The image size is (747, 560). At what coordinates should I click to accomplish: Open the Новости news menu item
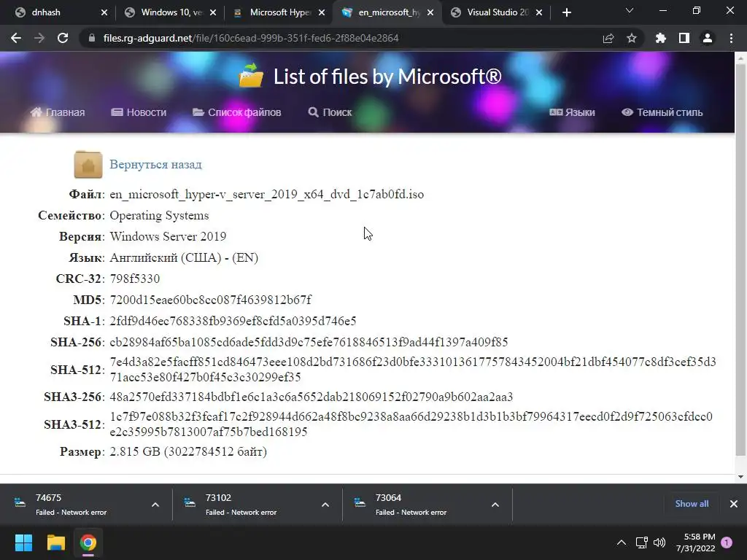[x=139, y=112]
